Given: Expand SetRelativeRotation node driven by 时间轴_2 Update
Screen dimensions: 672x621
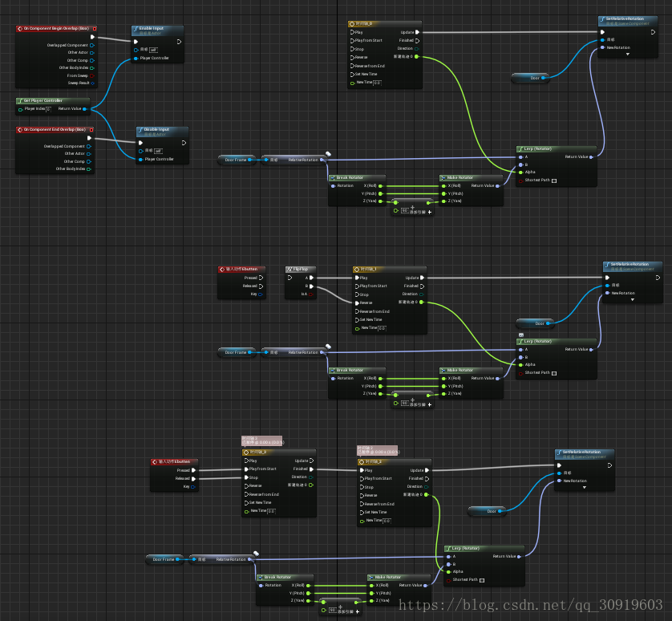Looking at the screenshot, I should pos(585,488).
